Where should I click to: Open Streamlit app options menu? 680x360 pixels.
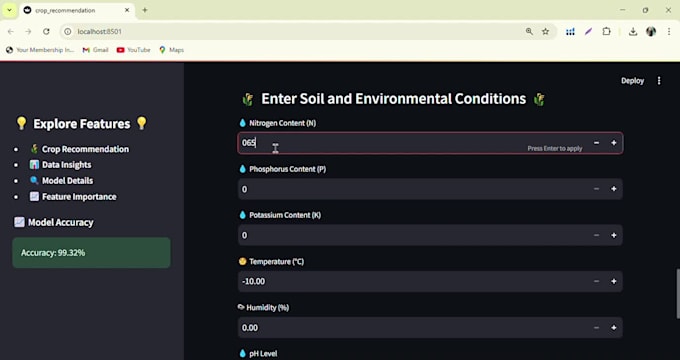tap(659, 81)
